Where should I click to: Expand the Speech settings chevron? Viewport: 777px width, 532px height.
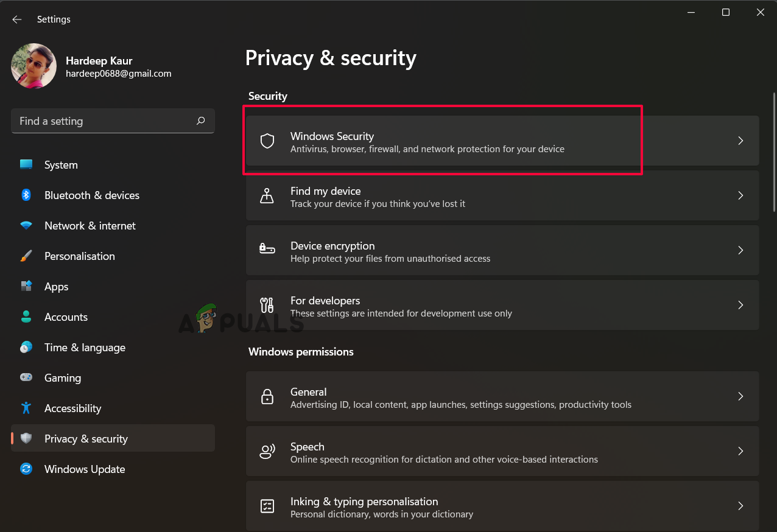740,451
